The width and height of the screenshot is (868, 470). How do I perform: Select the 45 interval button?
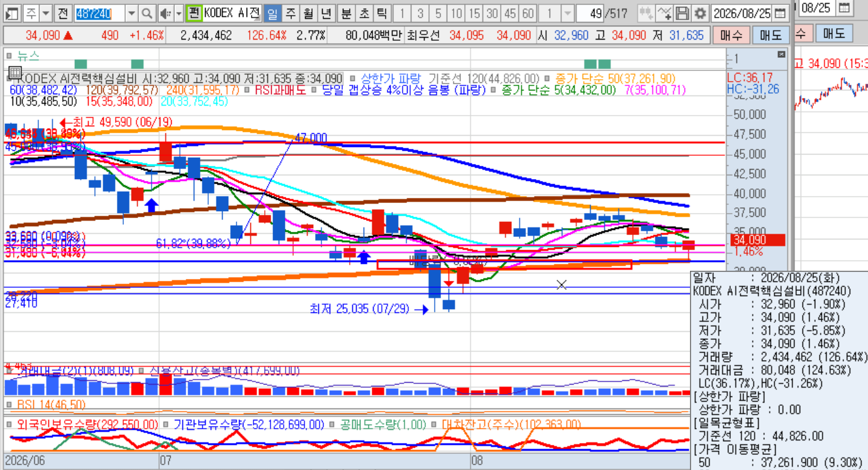click(510, 13)
